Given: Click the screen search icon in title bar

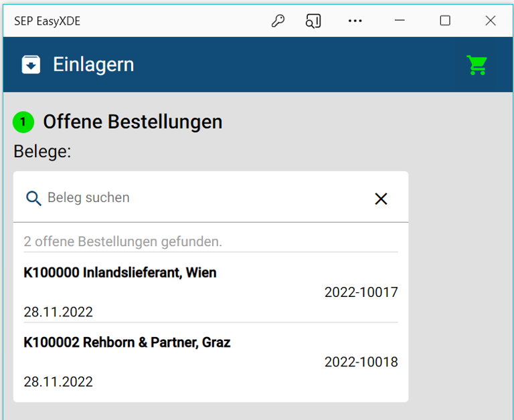Looking at the screenshot, I should (x=313, y=21).
